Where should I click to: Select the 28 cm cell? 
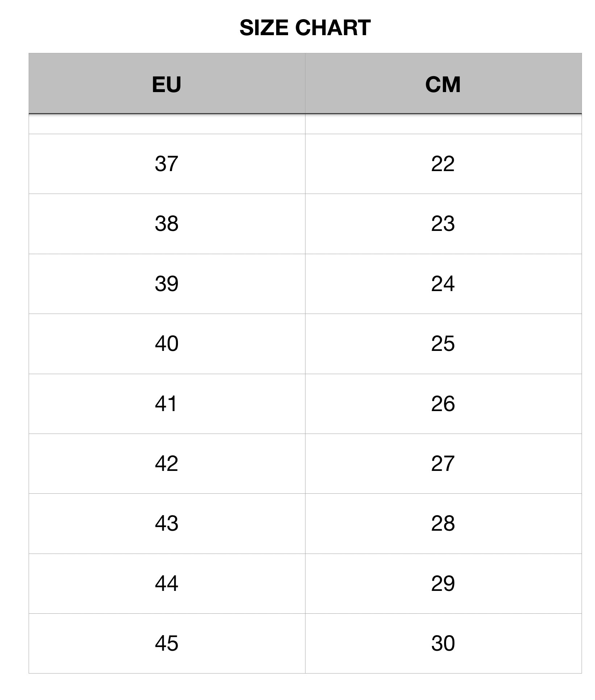click(x=443, y=523)
